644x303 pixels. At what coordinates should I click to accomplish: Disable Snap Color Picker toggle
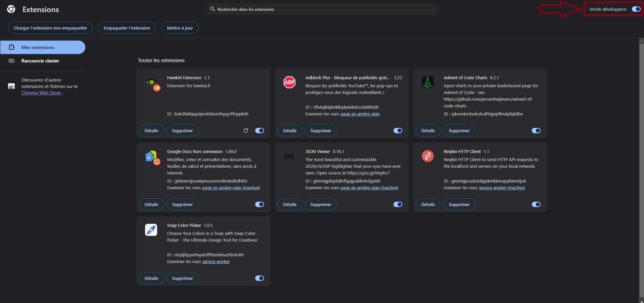[x=260, y=278]
